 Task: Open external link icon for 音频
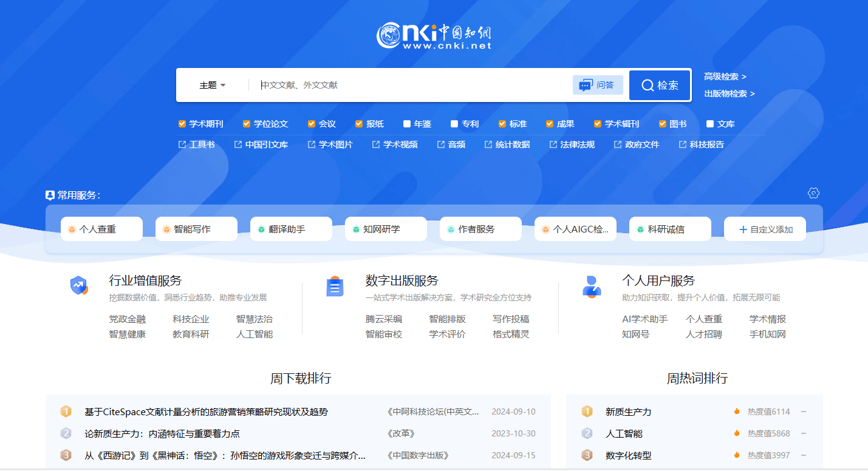coord(441,144)
